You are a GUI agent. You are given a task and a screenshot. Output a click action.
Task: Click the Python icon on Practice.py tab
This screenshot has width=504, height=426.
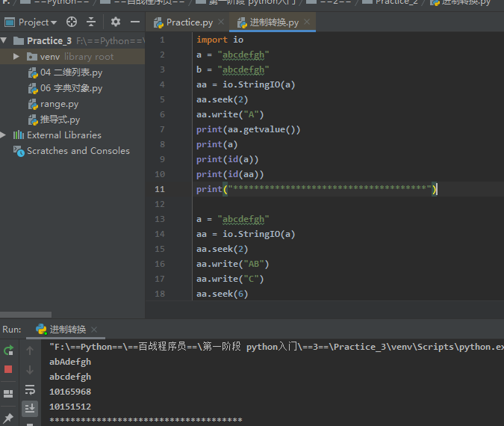pos(158,22)
